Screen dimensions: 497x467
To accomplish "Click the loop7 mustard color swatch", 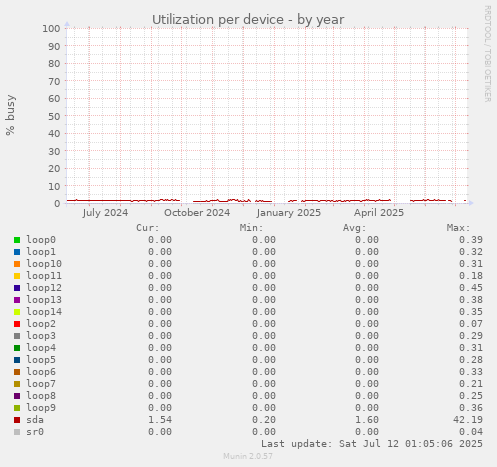I will (17, 384).
